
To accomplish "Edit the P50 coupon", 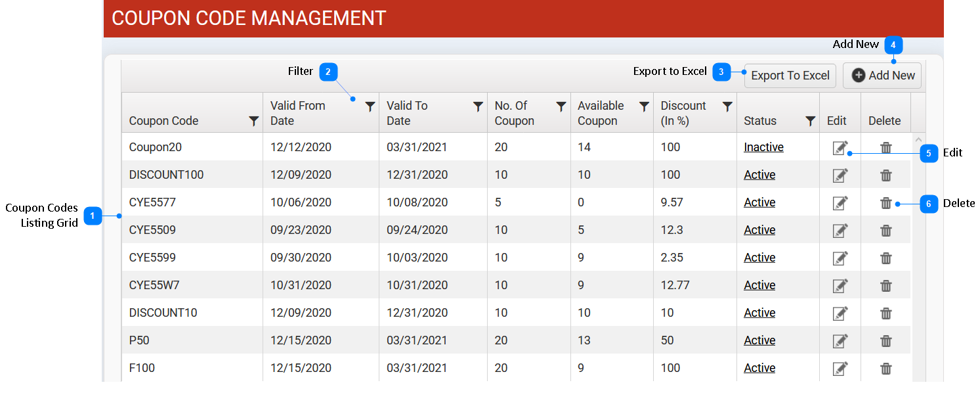I will (x=840, y=341).
